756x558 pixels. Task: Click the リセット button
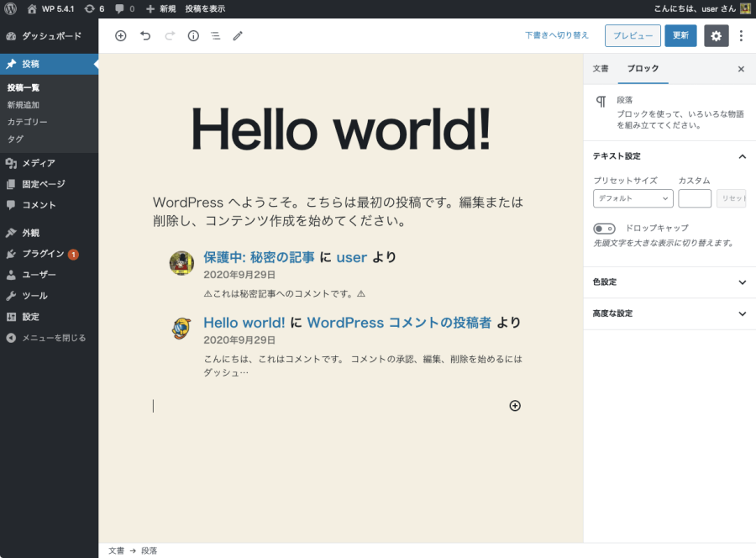(731, 198)
